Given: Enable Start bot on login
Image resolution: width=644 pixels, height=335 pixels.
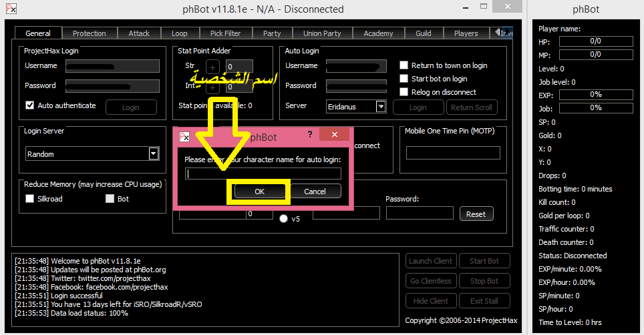Looking at the screenshot, I should click(x=404, y=79).
